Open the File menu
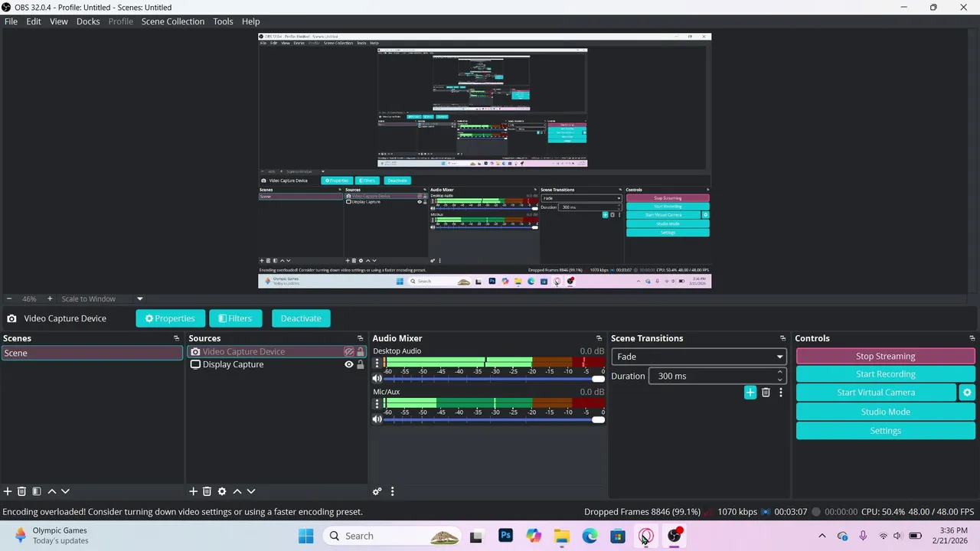 click(x=11, y=21)
